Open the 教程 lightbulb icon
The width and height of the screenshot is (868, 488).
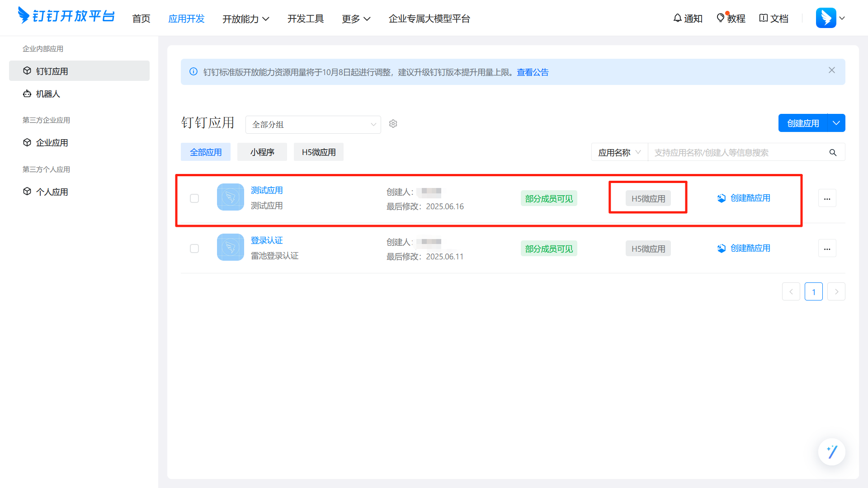(721, 18)
